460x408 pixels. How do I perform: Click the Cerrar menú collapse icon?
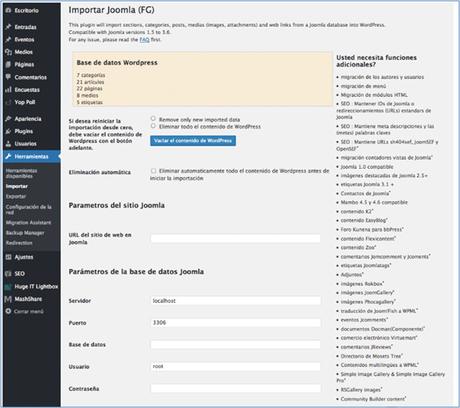8,311
